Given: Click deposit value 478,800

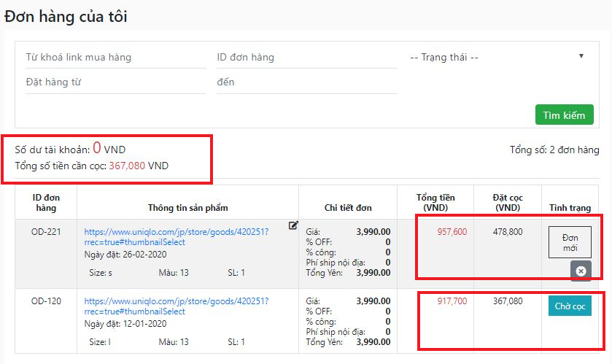Looking at the screenshot, I should [508, 232].
